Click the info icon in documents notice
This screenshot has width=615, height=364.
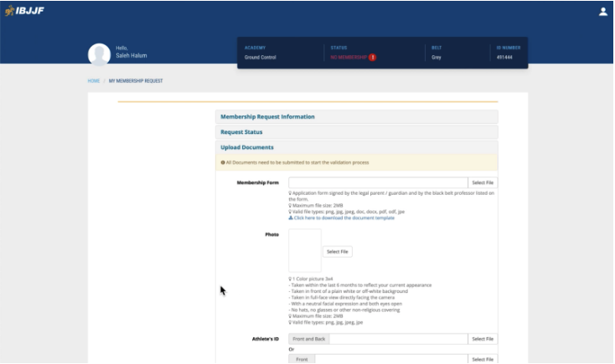(x=222, y=162)
